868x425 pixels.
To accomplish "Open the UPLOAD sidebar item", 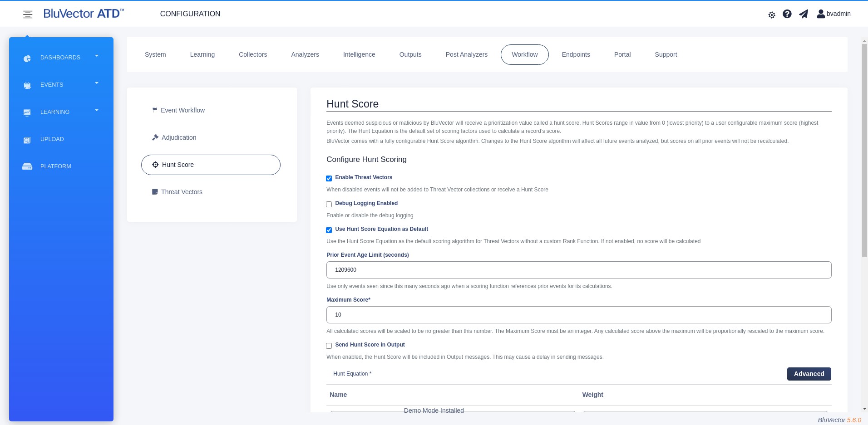I will [x=52, y=139].
